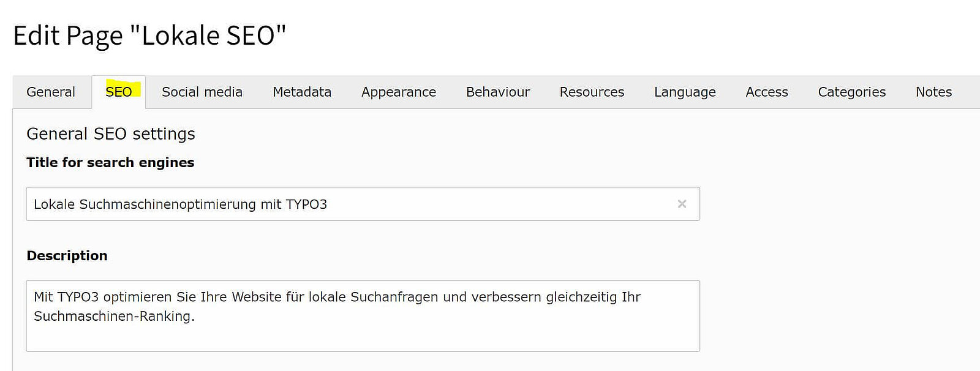Image resolution: width=980 pixels, height=371 pixels.
Task: Place cursor on "Suchmaschinen-Ranking" in description
Action: click(113, 317)
